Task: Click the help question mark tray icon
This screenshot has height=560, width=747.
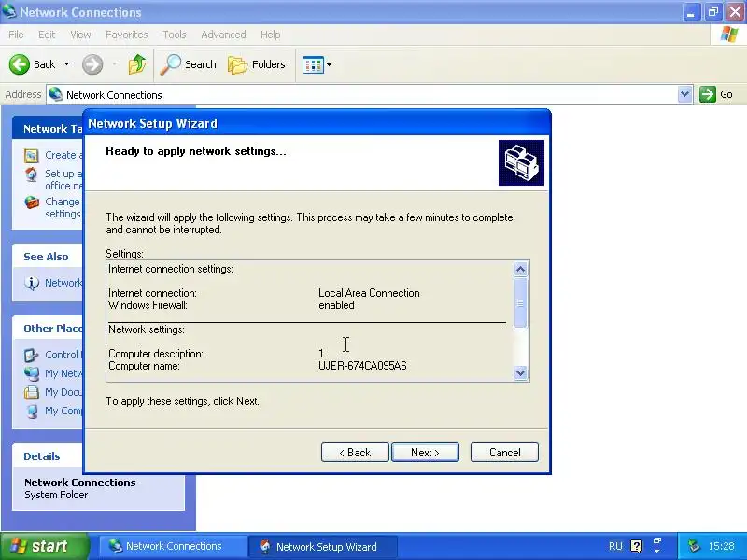Action: [637, 546]
